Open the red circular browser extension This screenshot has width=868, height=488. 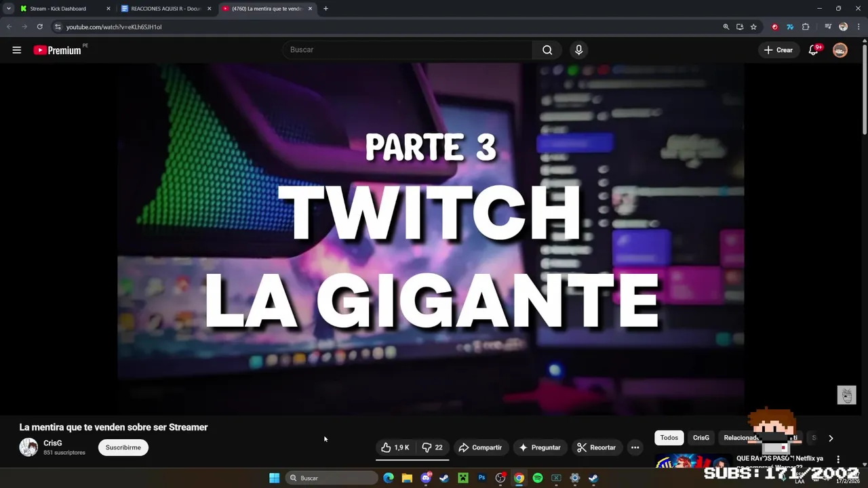(775, 27)
